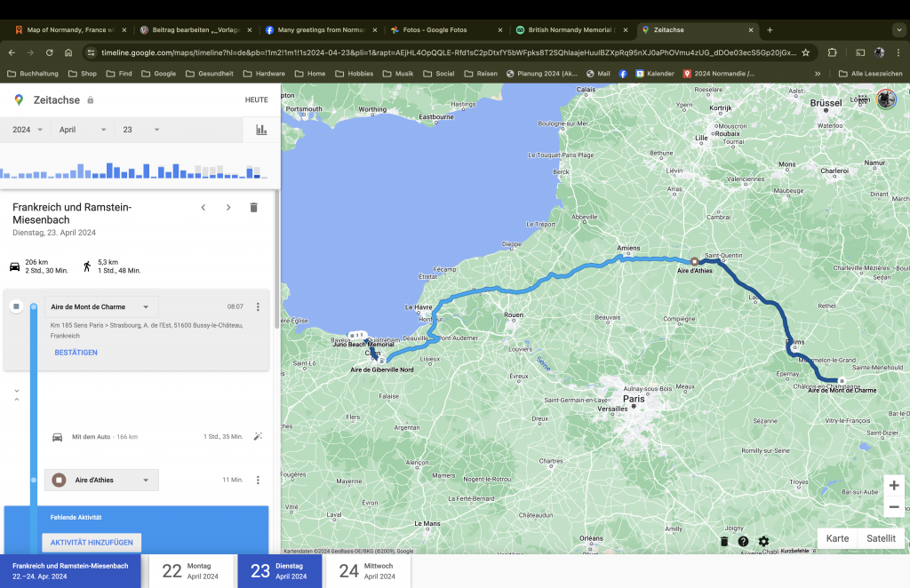Viewport: 910px width, 588px height.
Task: Open the Musik bookmarks folder
Action: point(398,74)
